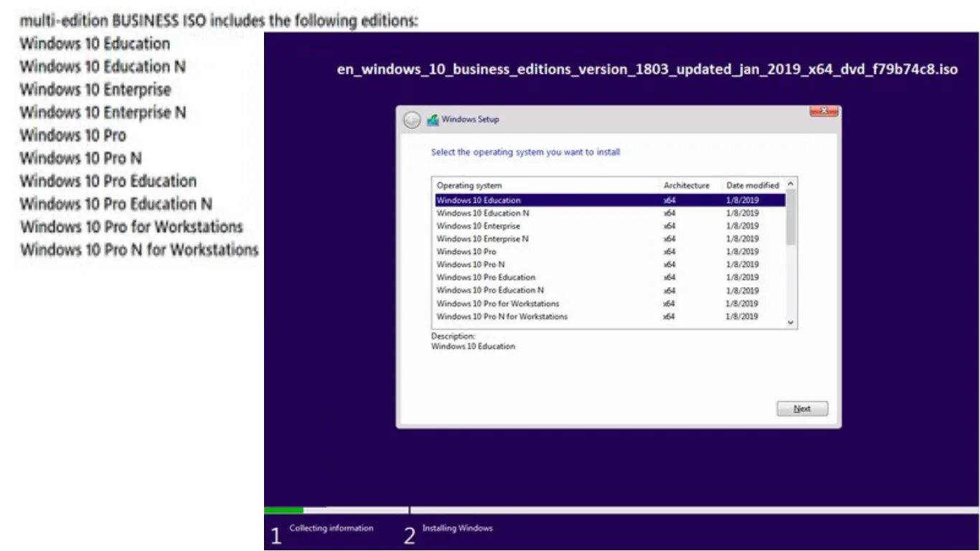980x551 pixels.
Task: Select Windows 10 Pro N for Workstations row
Action: pos(611,316)
